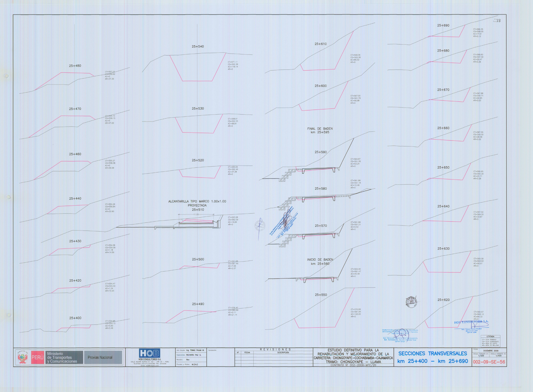Click the Peruvian coat of arms emblem
Screen dimensions: 533x392
[23, 358]
